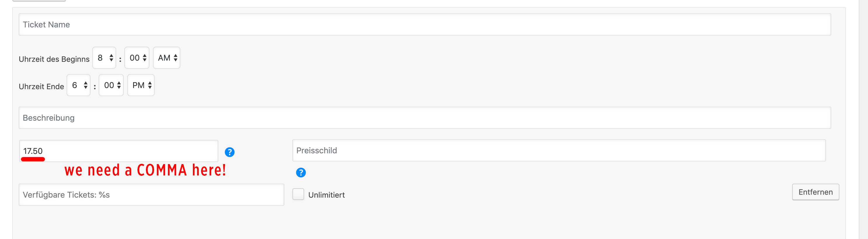
Task: Click the vertical scrollbar at the right edge
Action: (863, 119)
